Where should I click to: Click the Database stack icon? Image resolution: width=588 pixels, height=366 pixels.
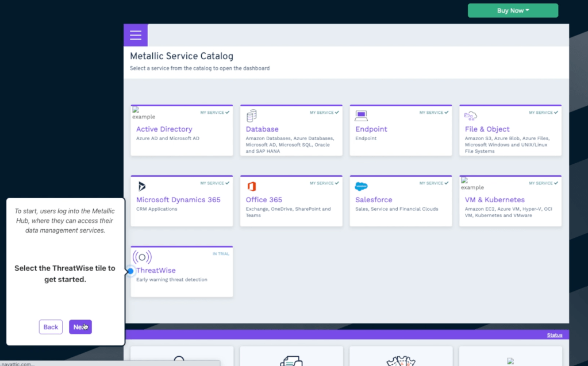(251, 116)
